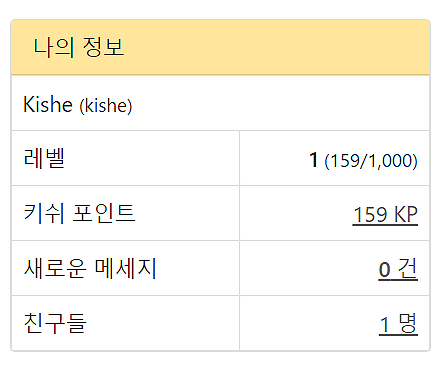
Task: Click the word 정보 in the header
Action: pos(103,47)
